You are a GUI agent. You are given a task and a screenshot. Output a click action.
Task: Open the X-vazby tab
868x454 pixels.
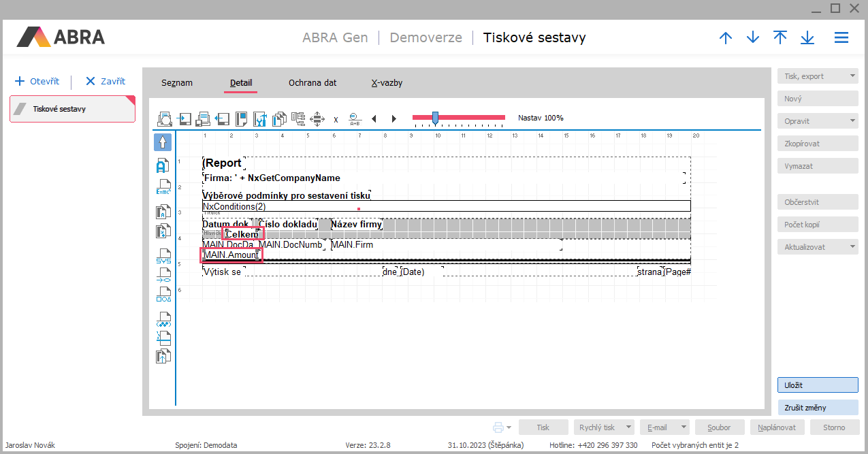pyautogui.click(x=387, y=83)
